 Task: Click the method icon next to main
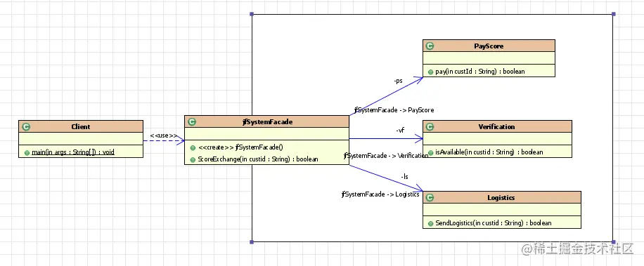pyautogui.click(x=27, y=152)
